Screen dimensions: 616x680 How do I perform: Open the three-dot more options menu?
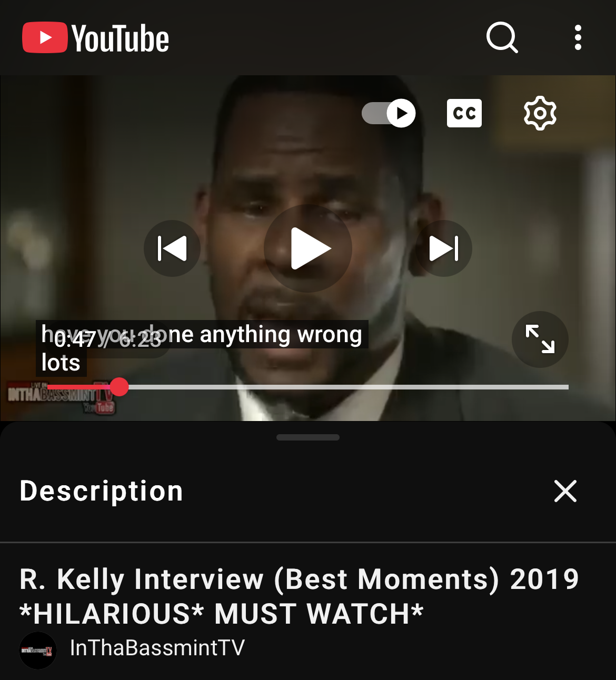(x=578, y=37)
